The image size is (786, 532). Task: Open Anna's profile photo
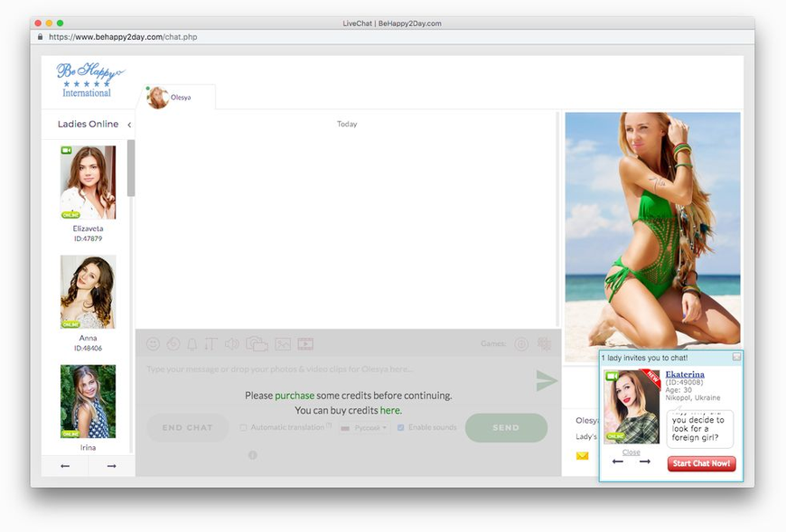[89, 292]
